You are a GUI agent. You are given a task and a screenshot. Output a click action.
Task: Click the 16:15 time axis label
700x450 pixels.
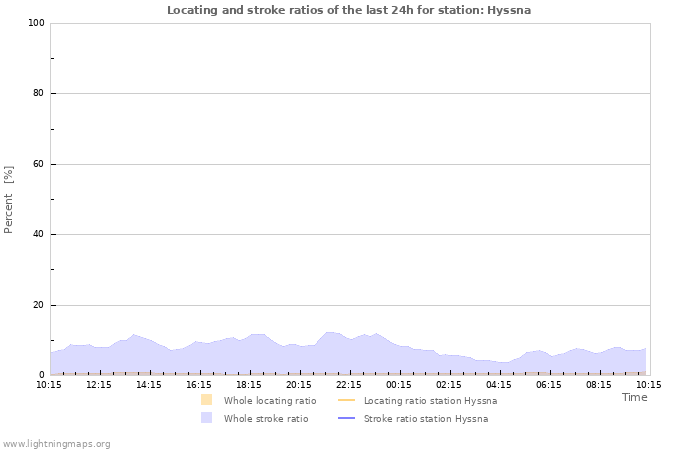coord(199,385)
